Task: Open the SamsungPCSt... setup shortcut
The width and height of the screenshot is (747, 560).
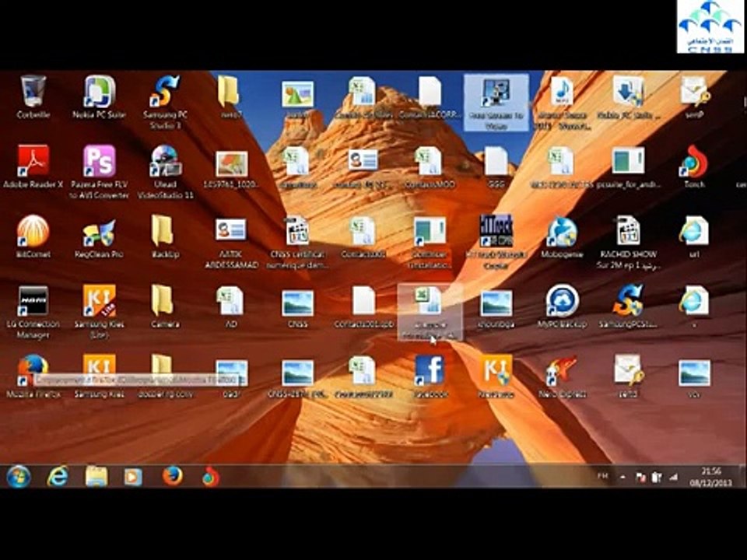Action: click(x=628, y=306)
